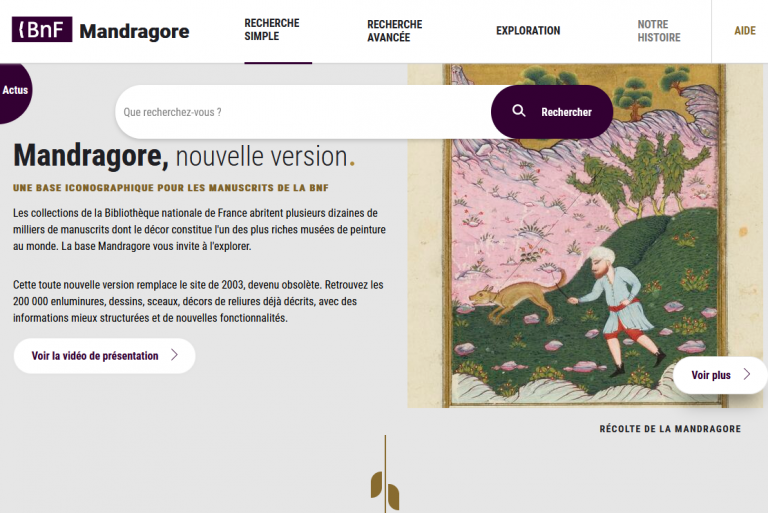This screenshot has height=513, width=768.
Task: Click the Récolte de la Mandragore caption
Action: coord(670,429)
